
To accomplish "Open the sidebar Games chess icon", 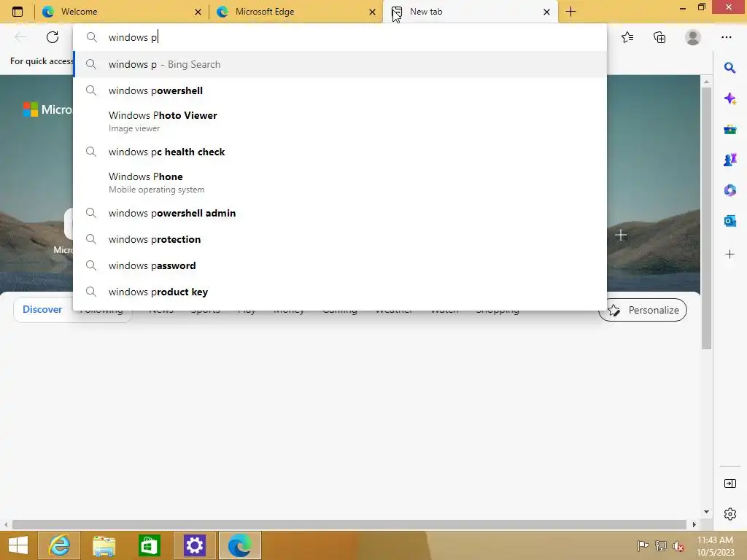I will (x=729, y=160).
